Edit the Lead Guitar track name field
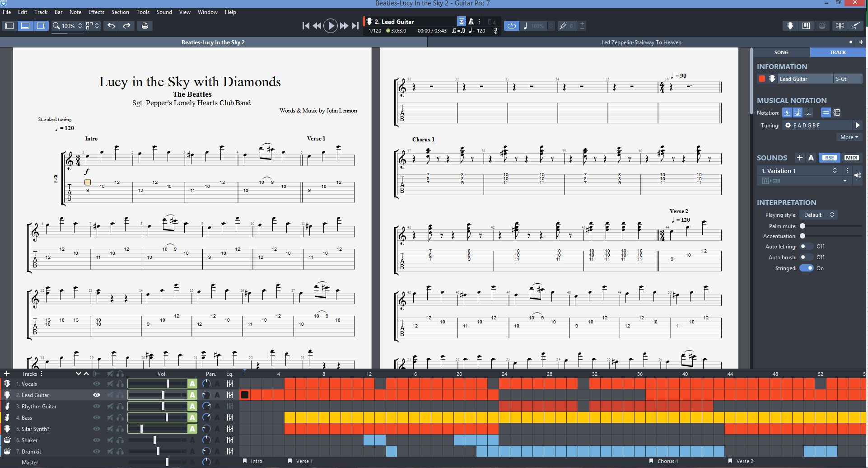This screenshot has height=468, width=868. (805, 79)
